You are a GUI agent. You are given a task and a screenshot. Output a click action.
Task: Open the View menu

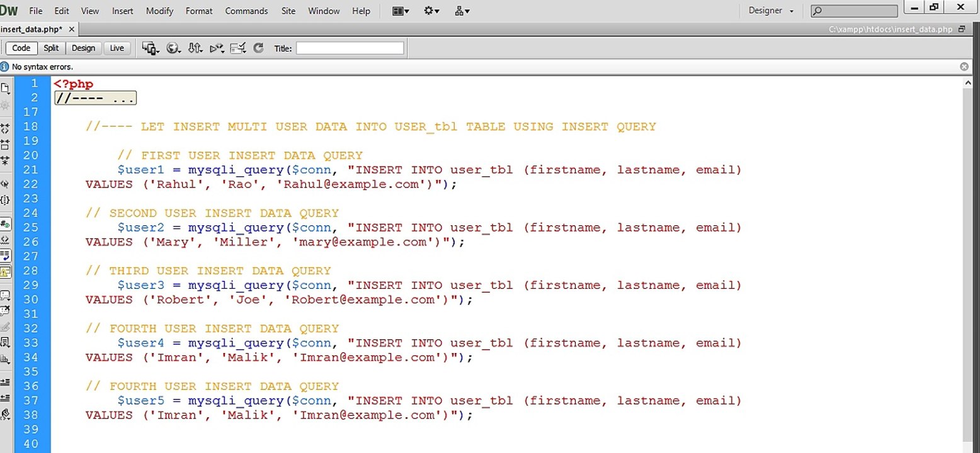click(90, 11)
